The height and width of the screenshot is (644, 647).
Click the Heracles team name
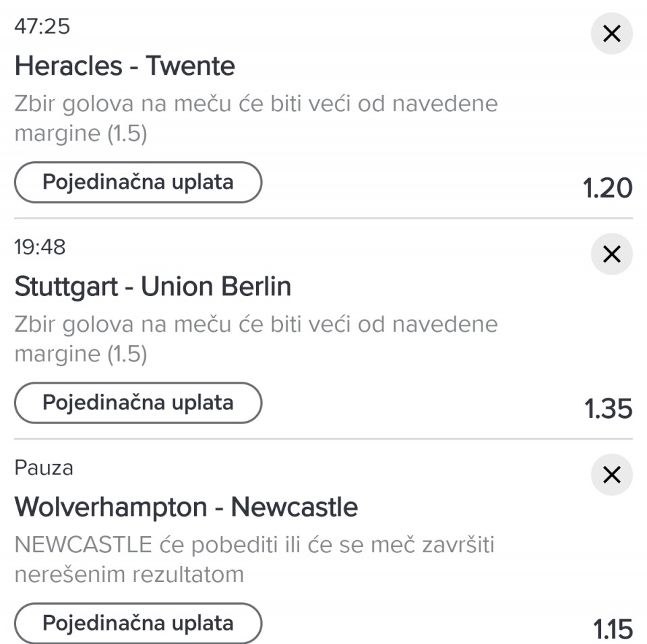(x=68, y=66)
